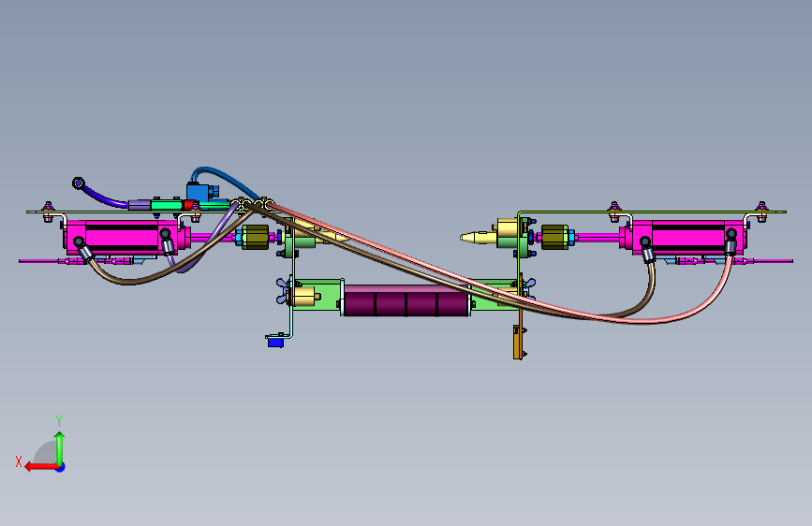Screen dimensions: 812x526
Task: Click the red X axis arrow of the triad
Action: click(40, 467)
